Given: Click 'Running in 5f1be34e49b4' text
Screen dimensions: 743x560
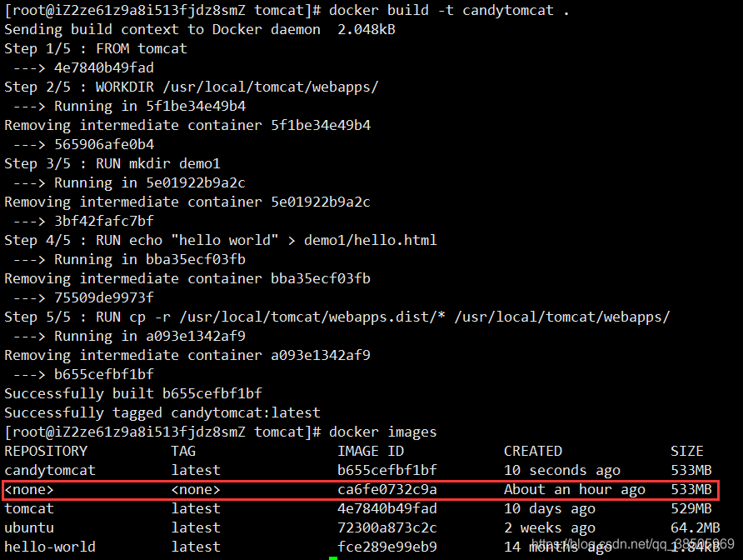Looking at the screenshot, I should 150,106.
